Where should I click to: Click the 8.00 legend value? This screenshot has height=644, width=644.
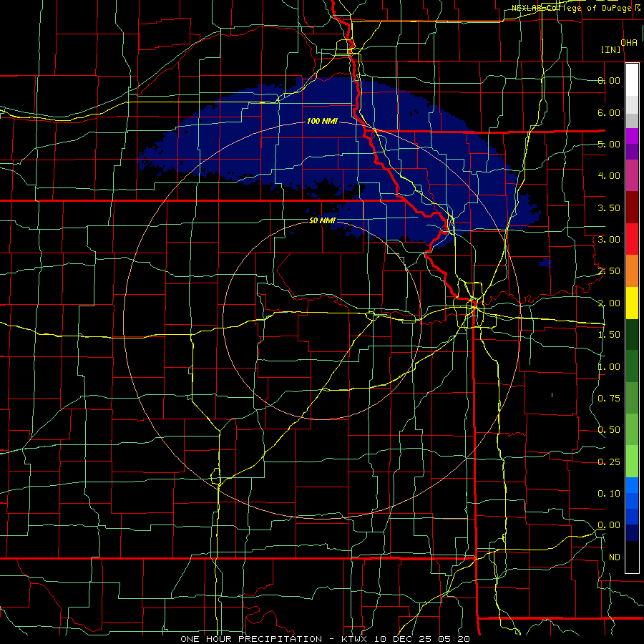point(609,80)
